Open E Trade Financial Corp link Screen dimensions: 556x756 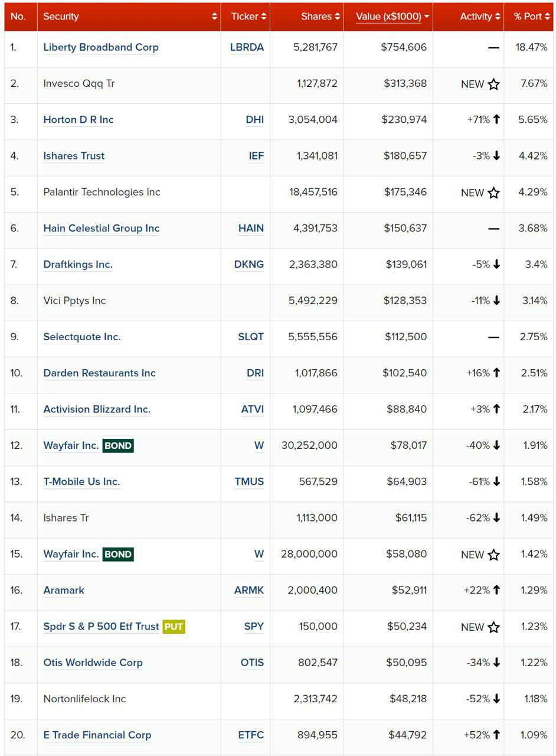tap(97, 735)
